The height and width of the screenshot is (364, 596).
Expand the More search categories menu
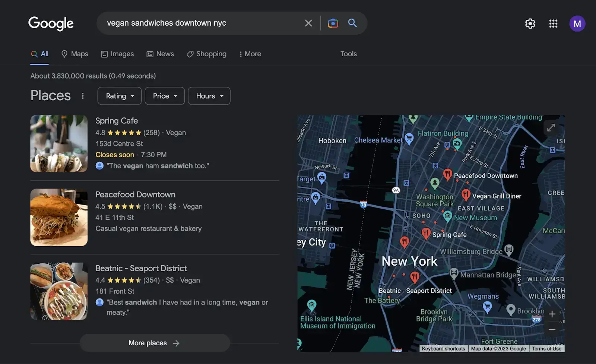250,54
